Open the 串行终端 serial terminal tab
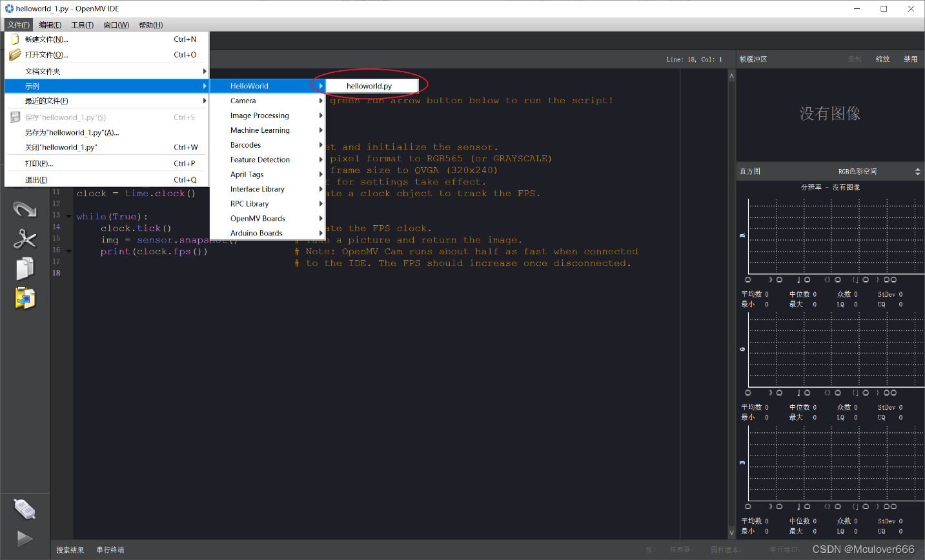 [110, 550]
